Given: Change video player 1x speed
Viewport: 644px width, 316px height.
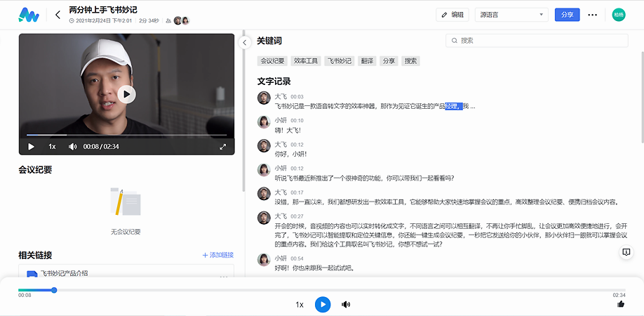Looking at the screenshot, I should [x=52, y=147].
